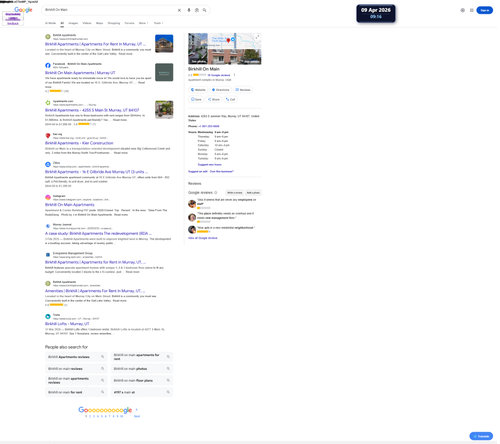
Task: Switch to the AI Mode tab
Action: coord(51,23)
